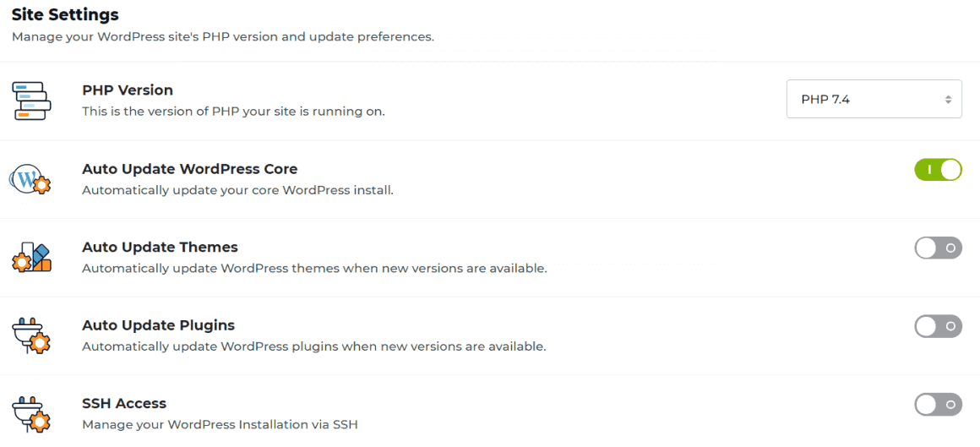Click the site settings subtitle about update preferences
The height and width of the screenshot is (447, 980).
click(222, 37)
